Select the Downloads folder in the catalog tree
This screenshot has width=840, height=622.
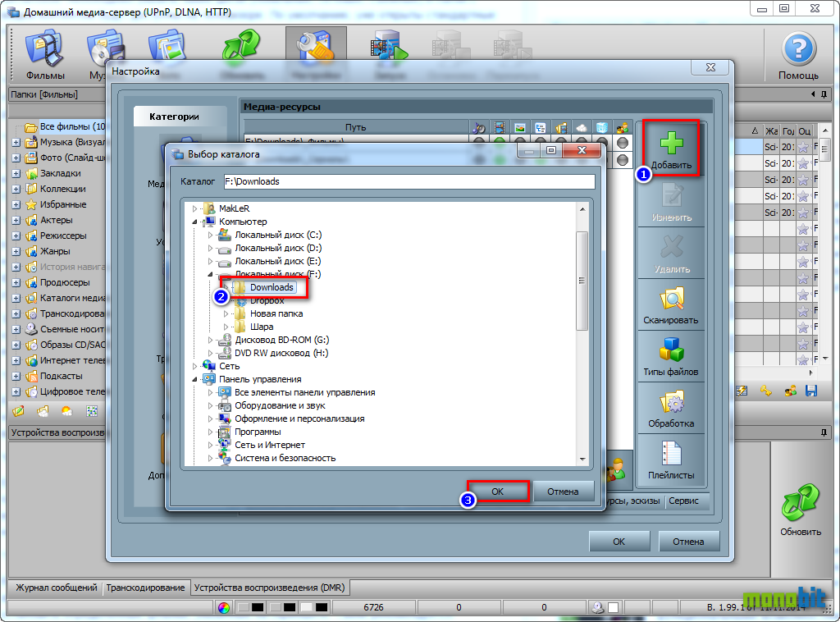(x=272, y=287)
